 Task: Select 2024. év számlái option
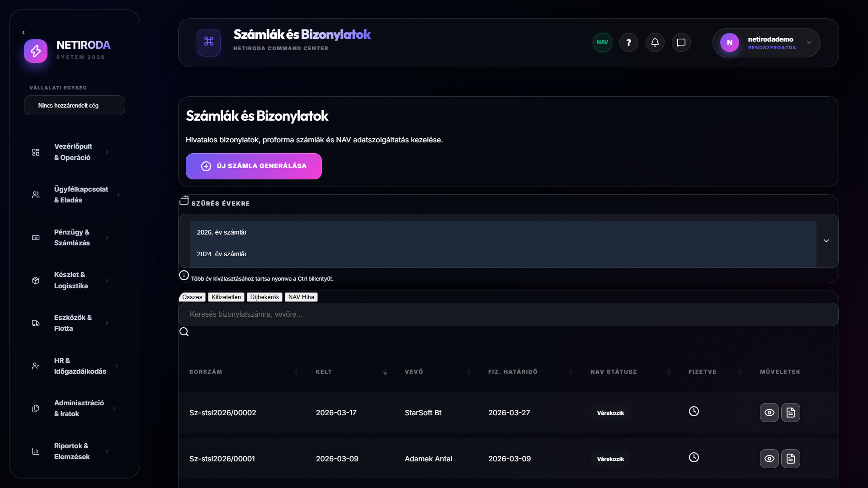point(503,254)
